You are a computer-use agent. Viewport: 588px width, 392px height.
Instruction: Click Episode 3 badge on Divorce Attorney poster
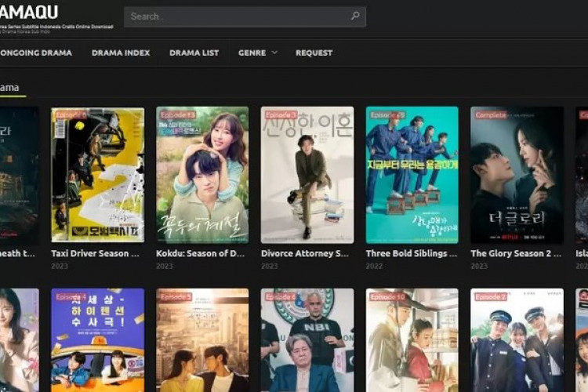[x=281, y=114]
